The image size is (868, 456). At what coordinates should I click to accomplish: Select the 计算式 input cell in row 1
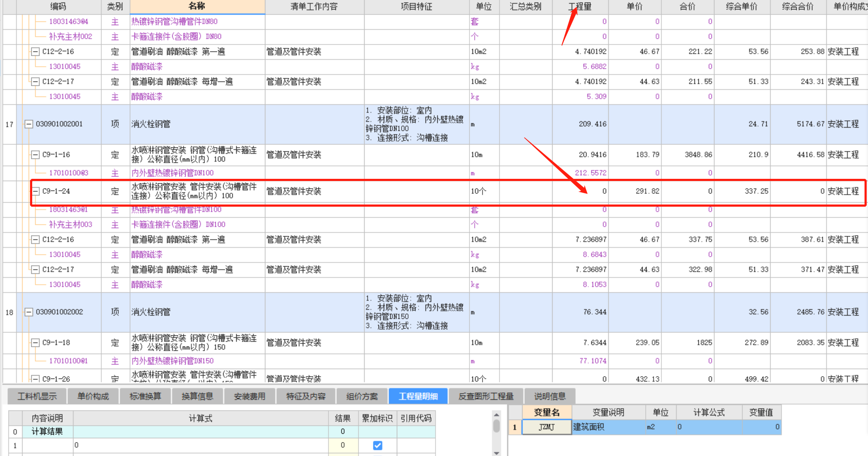click(x=201, y=445)
